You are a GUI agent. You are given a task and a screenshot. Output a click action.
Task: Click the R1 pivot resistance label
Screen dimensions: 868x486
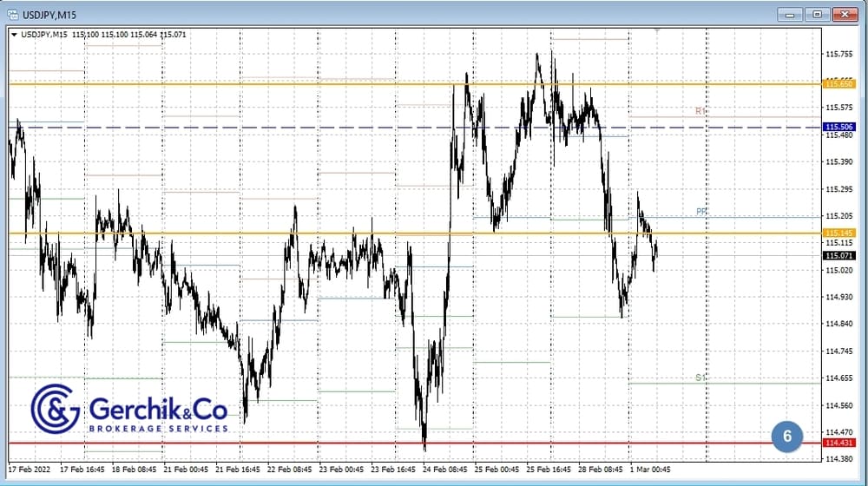(x=700, y=111)
